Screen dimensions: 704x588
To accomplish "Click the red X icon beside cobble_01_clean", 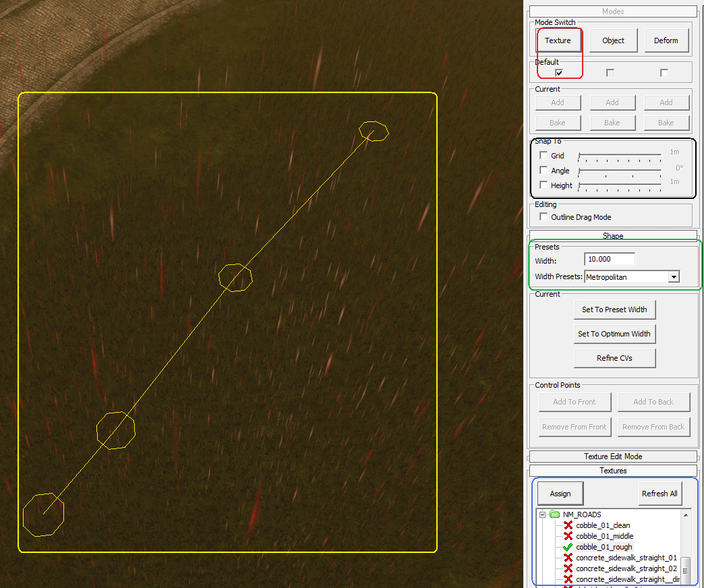I will [569, 525].
